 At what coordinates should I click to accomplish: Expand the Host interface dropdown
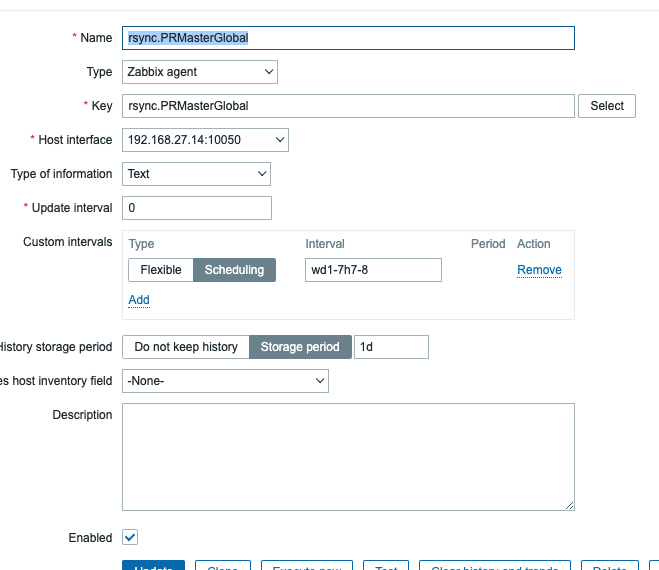click(x=205, y=140)
